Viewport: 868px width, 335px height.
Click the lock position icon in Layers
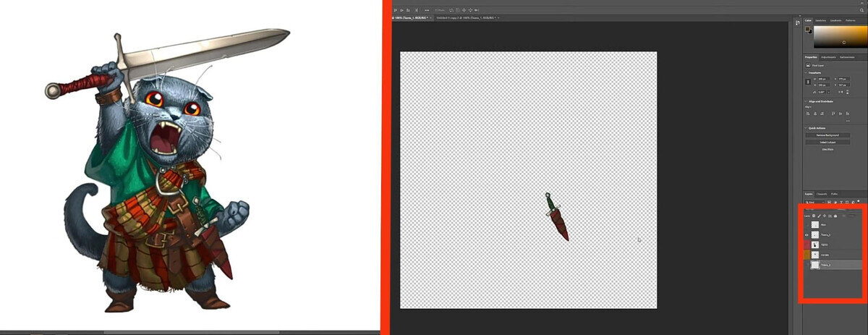[x=825, y=216]
